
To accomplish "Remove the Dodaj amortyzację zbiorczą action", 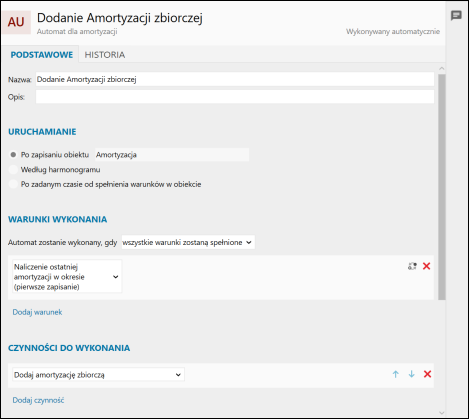I will 427,374.
